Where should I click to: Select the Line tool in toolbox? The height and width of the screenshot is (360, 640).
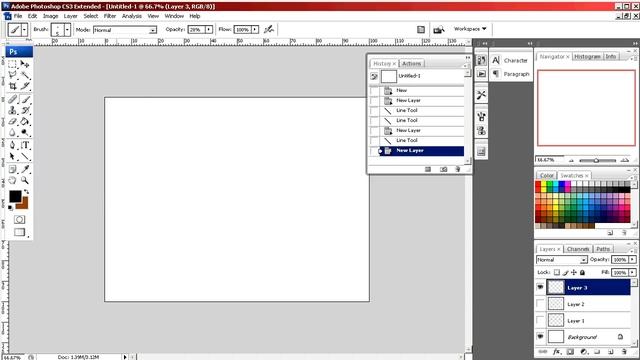point(25,156)
